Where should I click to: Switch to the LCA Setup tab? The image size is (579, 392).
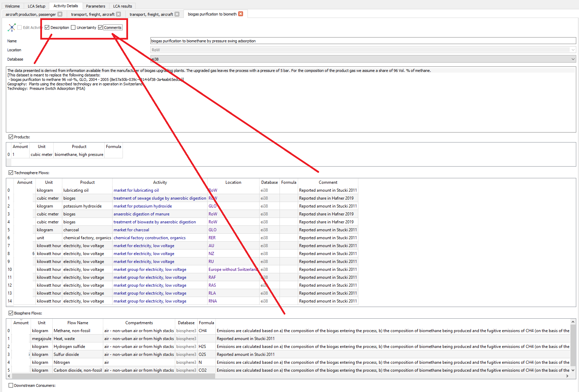(x=36, y=6)
